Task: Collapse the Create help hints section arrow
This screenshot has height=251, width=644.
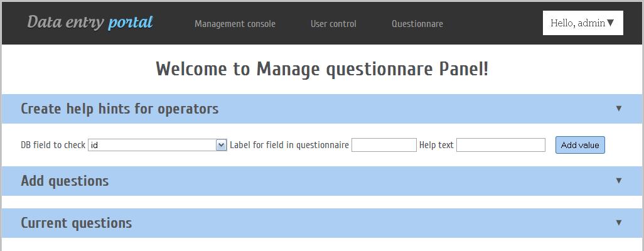Action: pyautogui.click(x=618, y=109)
